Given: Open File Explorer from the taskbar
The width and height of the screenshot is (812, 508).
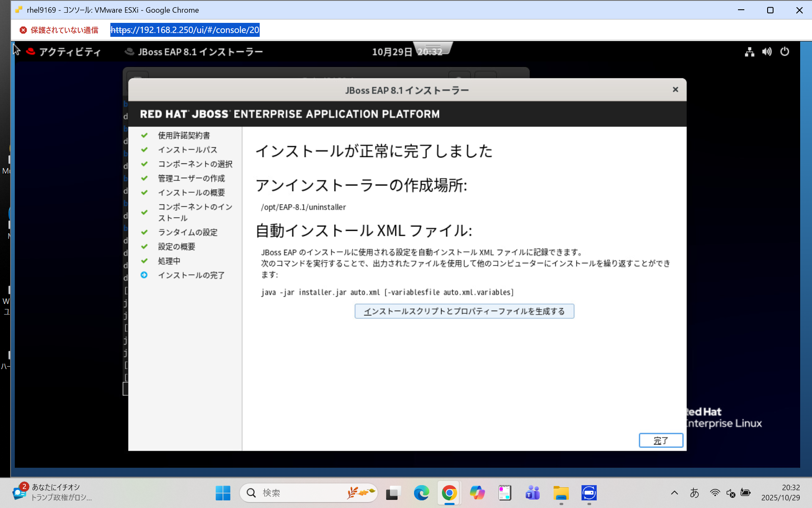Looking at the screenshot, I should click(561, 493).
